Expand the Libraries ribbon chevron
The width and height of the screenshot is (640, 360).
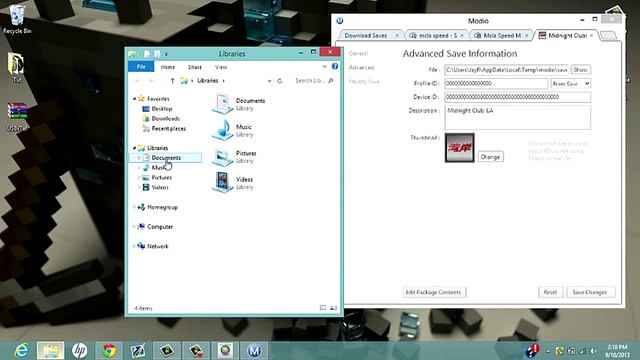point(324,67)
